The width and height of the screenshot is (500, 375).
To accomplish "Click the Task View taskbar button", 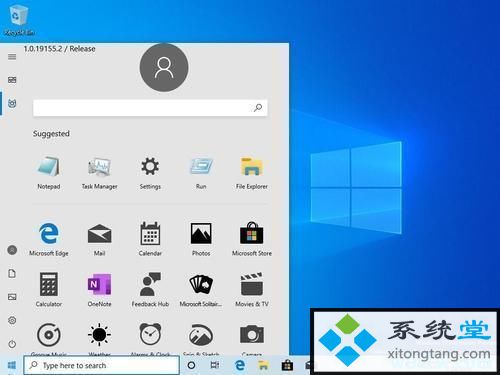I will point(215,365).
